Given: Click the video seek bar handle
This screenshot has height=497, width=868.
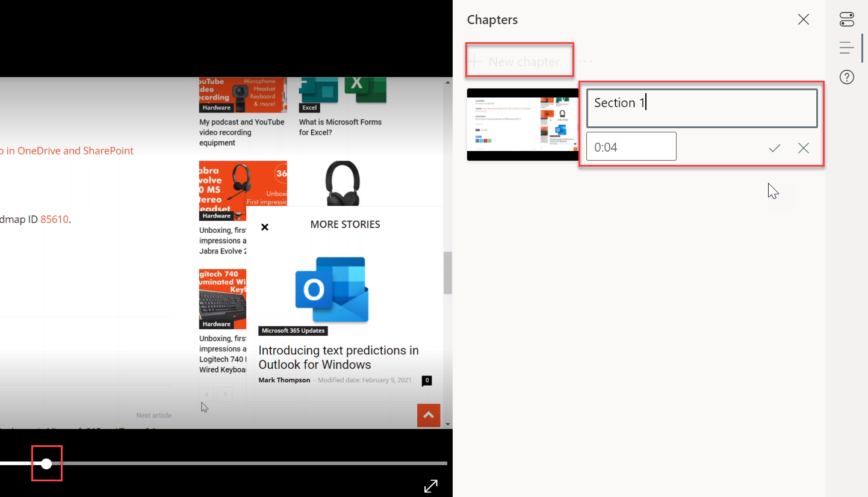Looking at the screenshot, I should pos(46,463).
